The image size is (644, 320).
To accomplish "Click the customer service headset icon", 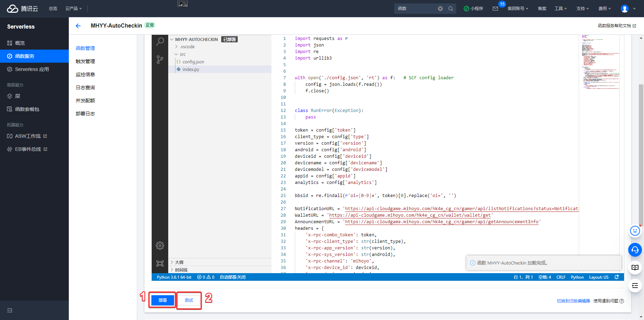I will click(x=635, y=250).
